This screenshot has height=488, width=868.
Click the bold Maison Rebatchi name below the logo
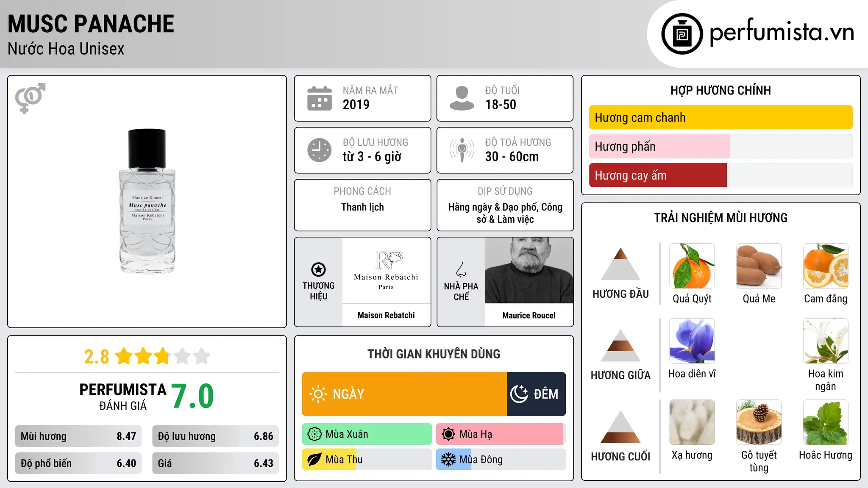pos(386,315)
